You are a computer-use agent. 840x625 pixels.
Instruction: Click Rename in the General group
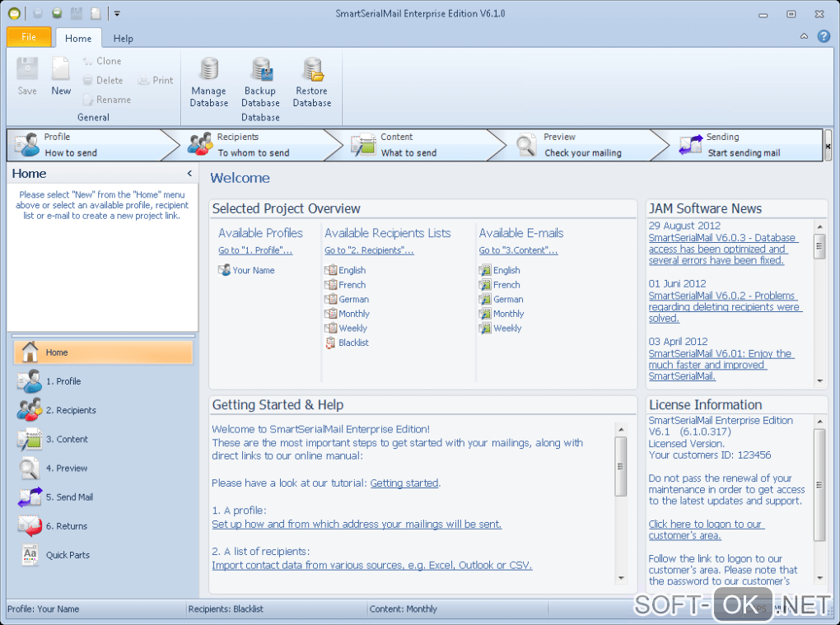pos(106,100)
